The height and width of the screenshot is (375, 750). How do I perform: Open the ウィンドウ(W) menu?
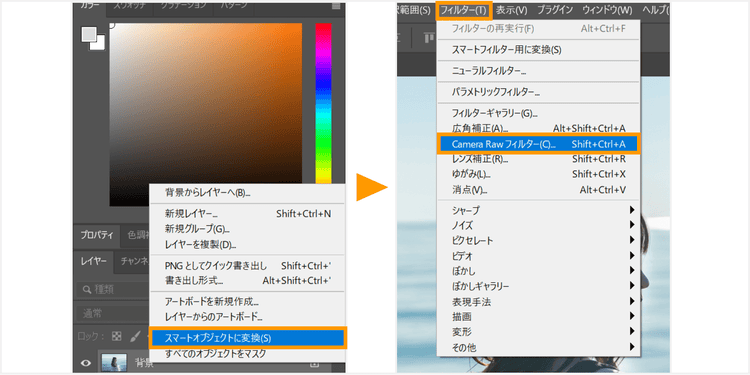click(607, 10)
